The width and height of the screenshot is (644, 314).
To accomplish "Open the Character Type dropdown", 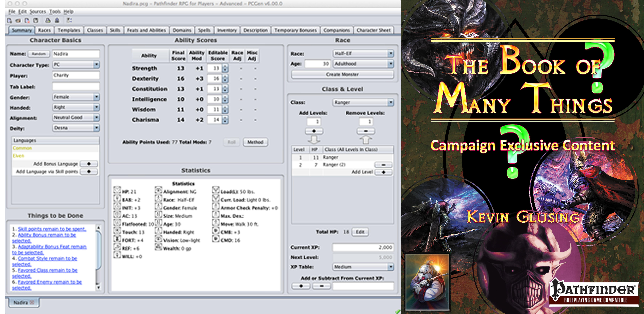I will coord(76,65).
